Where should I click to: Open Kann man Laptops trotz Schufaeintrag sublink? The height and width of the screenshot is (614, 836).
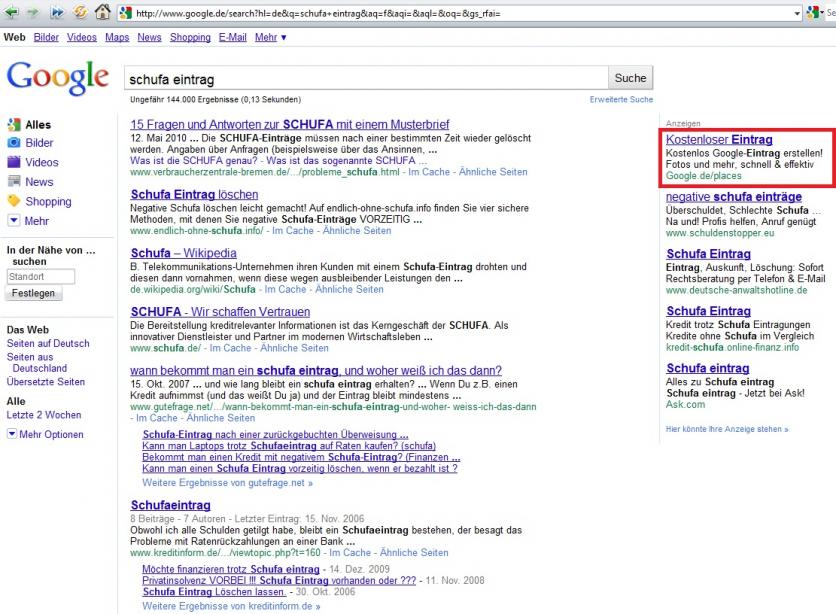pyautogui.click(x=289, y=446)
